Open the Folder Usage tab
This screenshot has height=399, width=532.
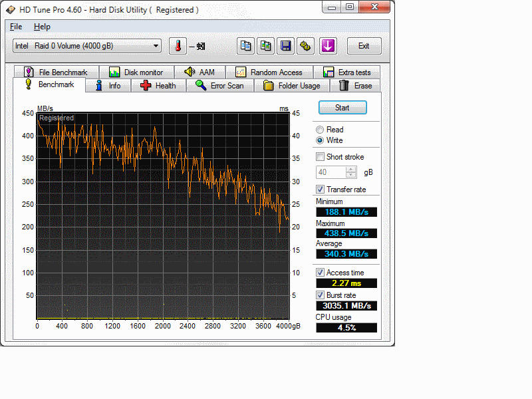tap(292, 86)
